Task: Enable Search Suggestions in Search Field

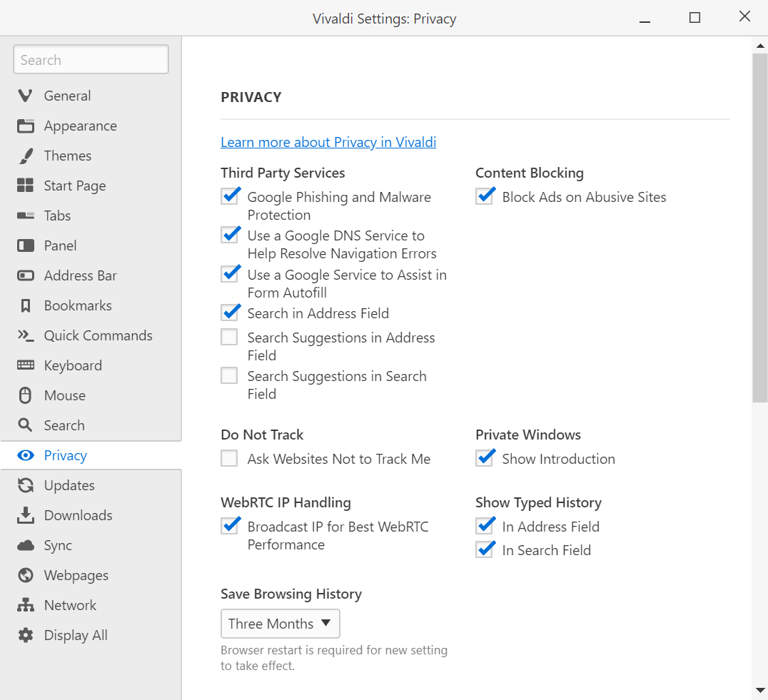Action: click(229, 375)
